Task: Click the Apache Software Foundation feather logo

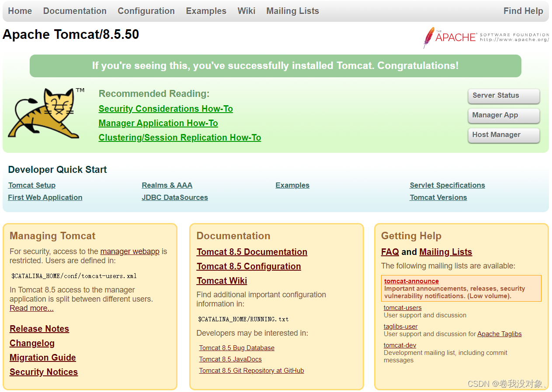Action: click(x=486, y=37)
